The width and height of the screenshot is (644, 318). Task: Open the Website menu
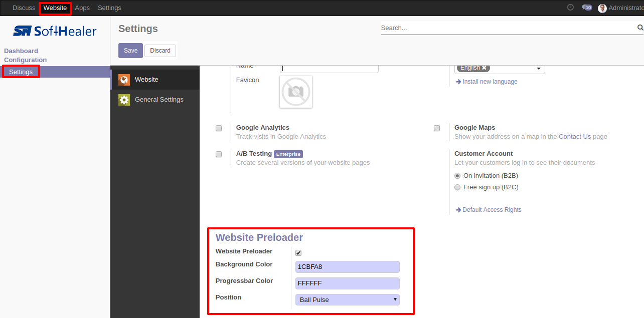click(x=55, y=8)
